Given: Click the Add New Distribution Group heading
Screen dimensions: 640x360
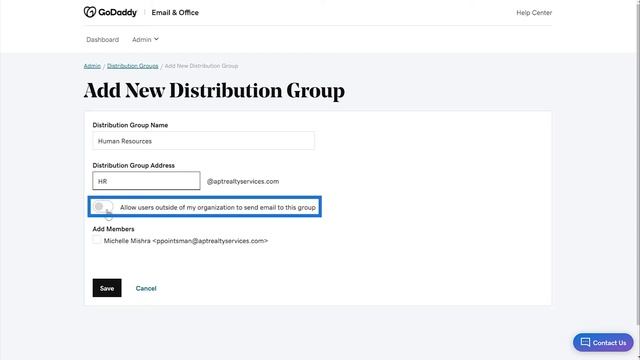Looking at the screenshot, I should tap(214, 91).
